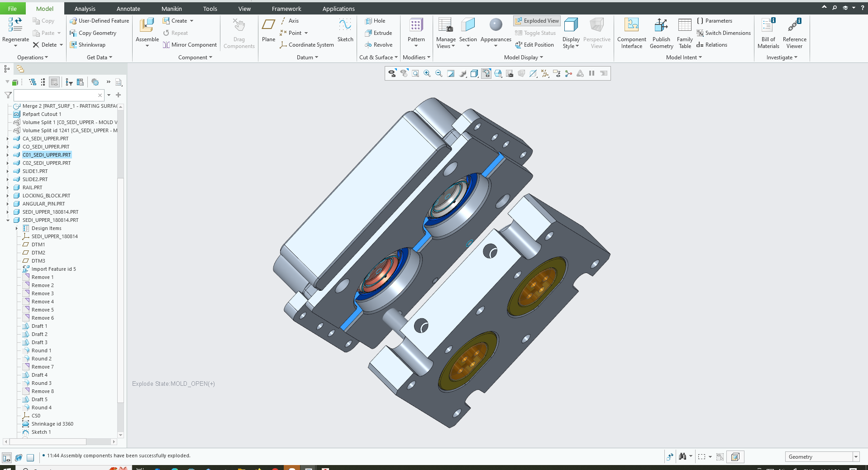Click the Sketch tool icon

pyautogui.click(x=345, y=26)
